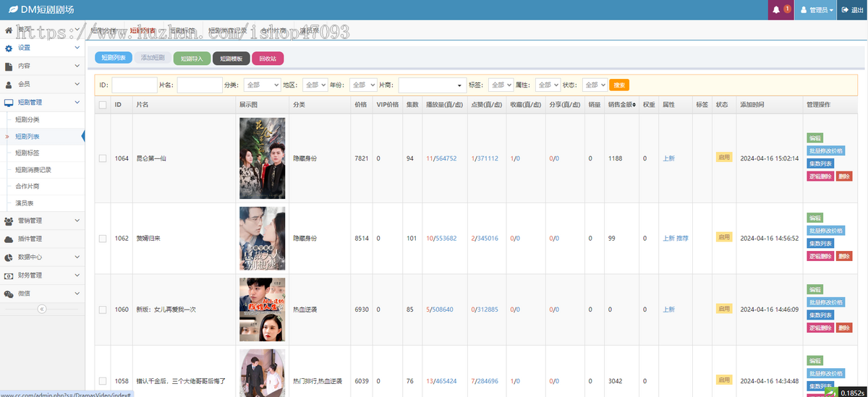Click the home icon in the tab bar
Image resolution: width=868 pixels, height=397 pixels.
pyautogui.click(x=9, y=30)
